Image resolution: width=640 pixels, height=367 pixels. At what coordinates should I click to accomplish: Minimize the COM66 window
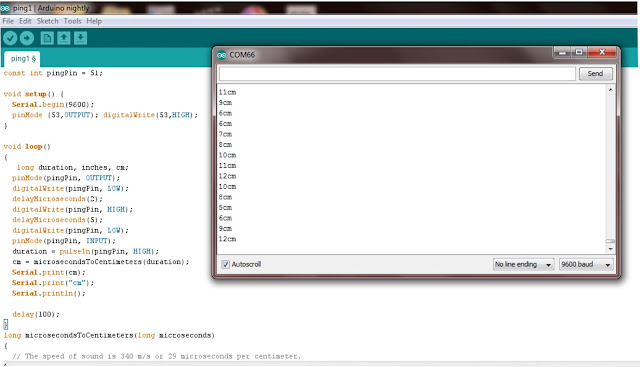click(562, 52)
